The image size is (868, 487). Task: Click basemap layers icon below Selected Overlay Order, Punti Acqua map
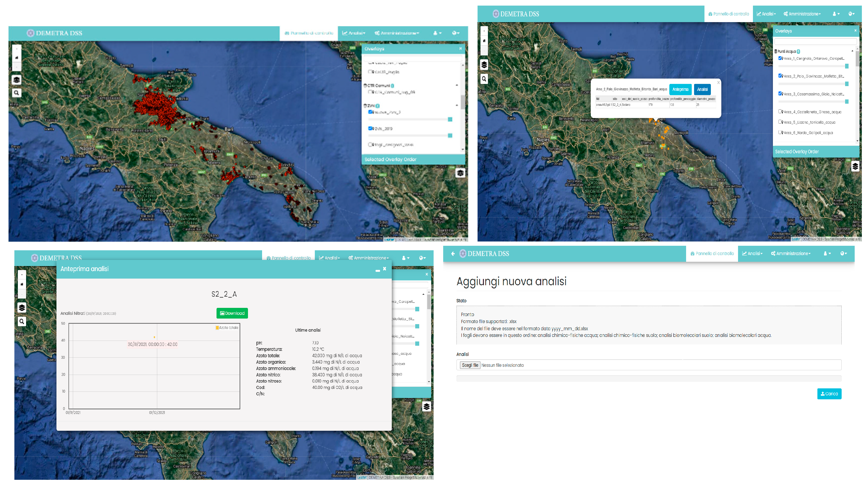pyautogui.click(x=855, y=166)
